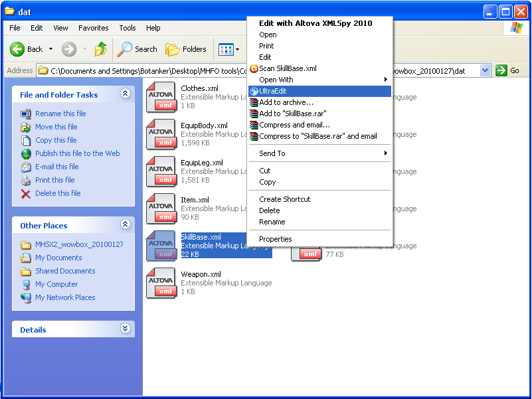The width and height of the screenshot is (532, 399).
Task: Open the File menu
Action: click(x=15, y=28)
